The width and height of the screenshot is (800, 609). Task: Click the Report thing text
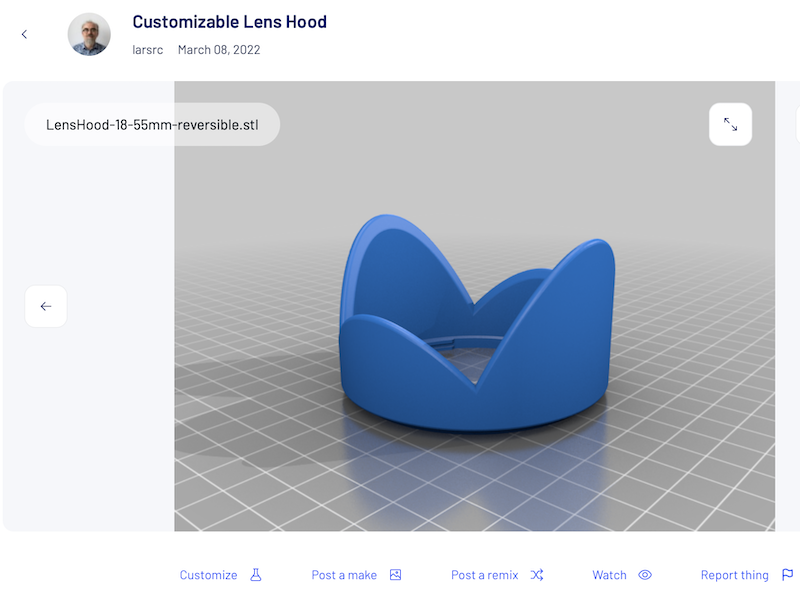pos(734,575)
